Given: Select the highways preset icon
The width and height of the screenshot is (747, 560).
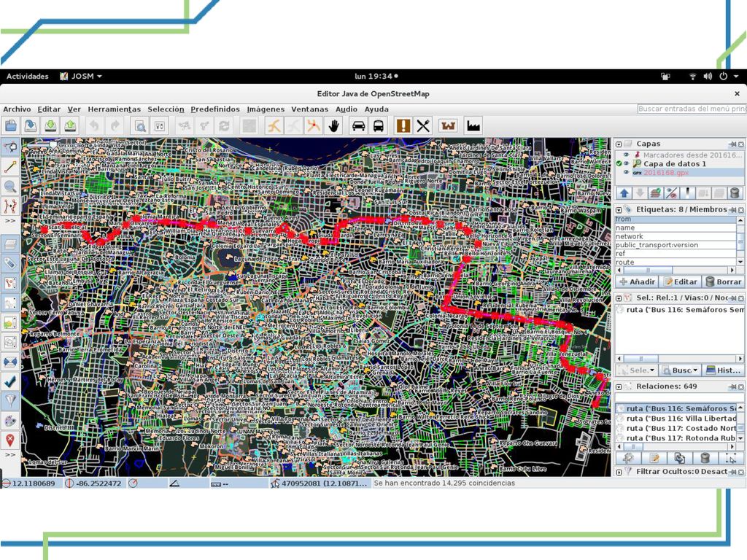Looking at the screenshot, I should click(x=274, y=126).
